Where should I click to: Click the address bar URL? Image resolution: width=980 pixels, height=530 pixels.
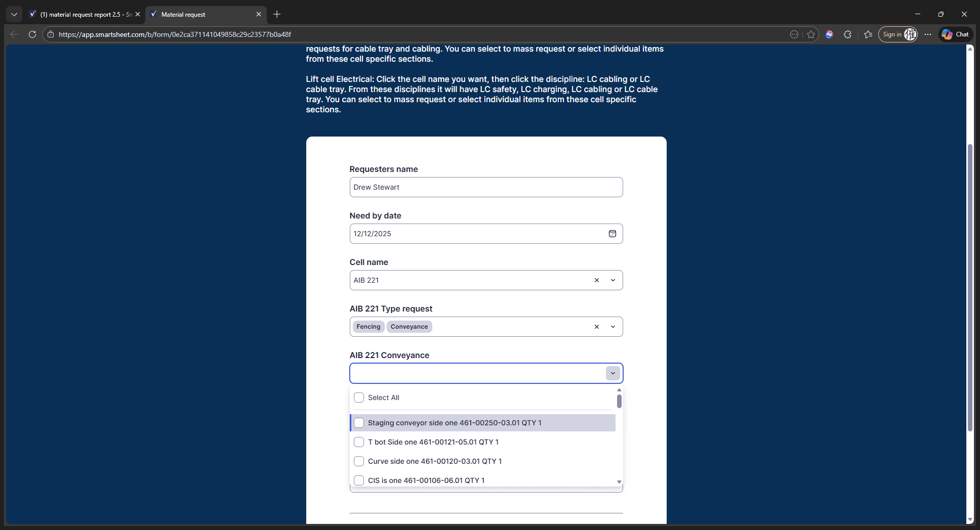[x=175, y=34]
